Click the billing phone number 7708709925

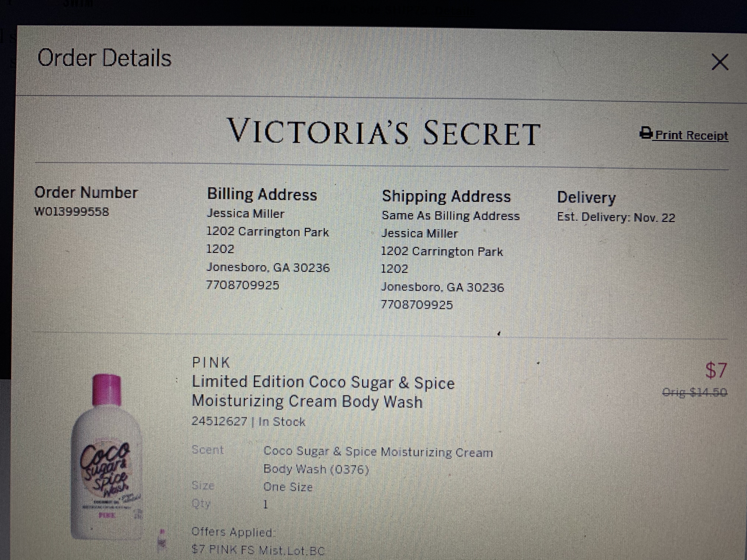tap(243, 285)
